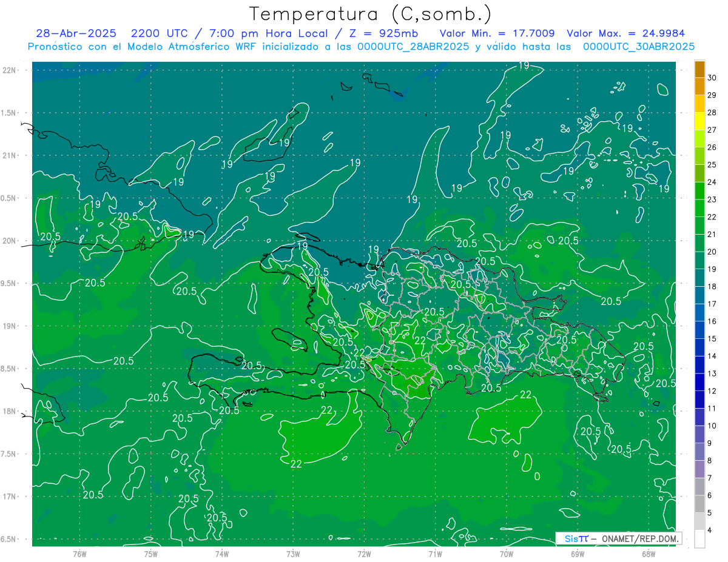728x562 pixels.
Task: Pick the blue swatch between 15 and 16
Action: (699, 330)
